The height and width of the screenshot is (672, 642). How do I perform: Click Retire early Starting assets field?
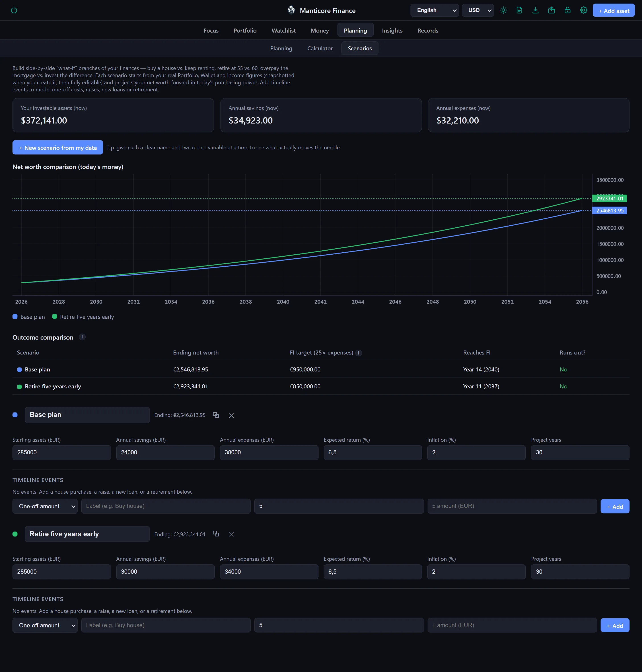pos(62,572)
